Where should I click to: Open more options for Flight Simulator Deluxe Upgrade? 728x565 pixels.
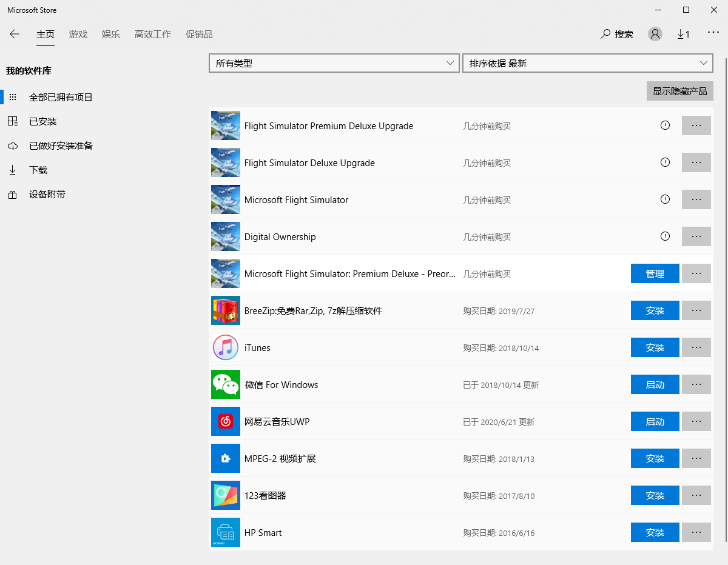(696, 162)
